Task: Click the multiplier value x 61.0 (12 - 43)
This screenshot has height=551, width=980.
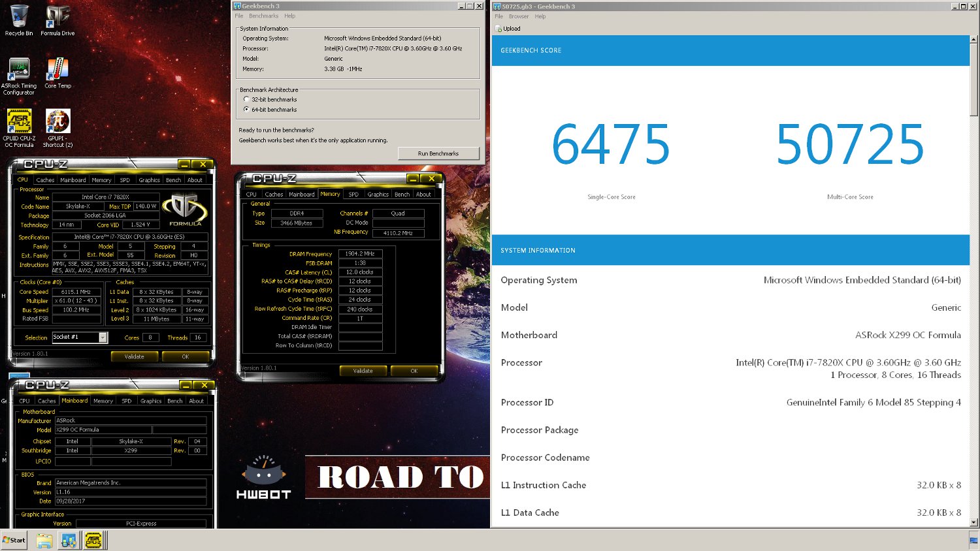Action: 76,301
